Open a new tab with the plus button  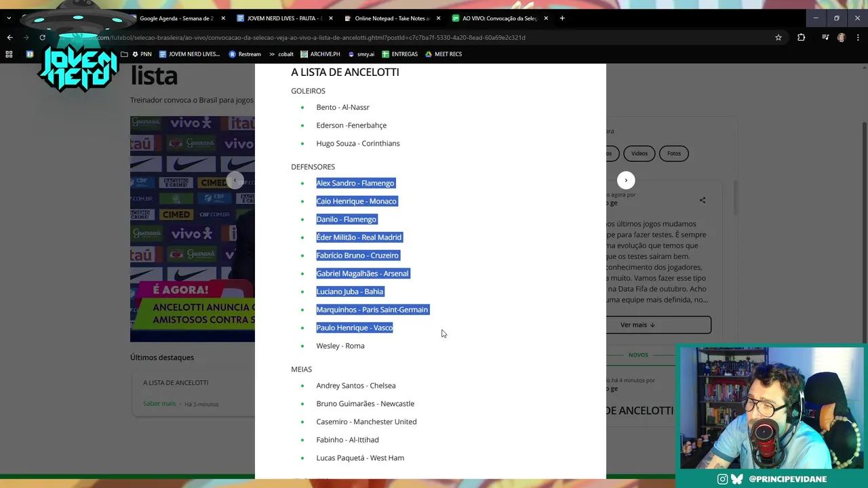coord(562,18)
